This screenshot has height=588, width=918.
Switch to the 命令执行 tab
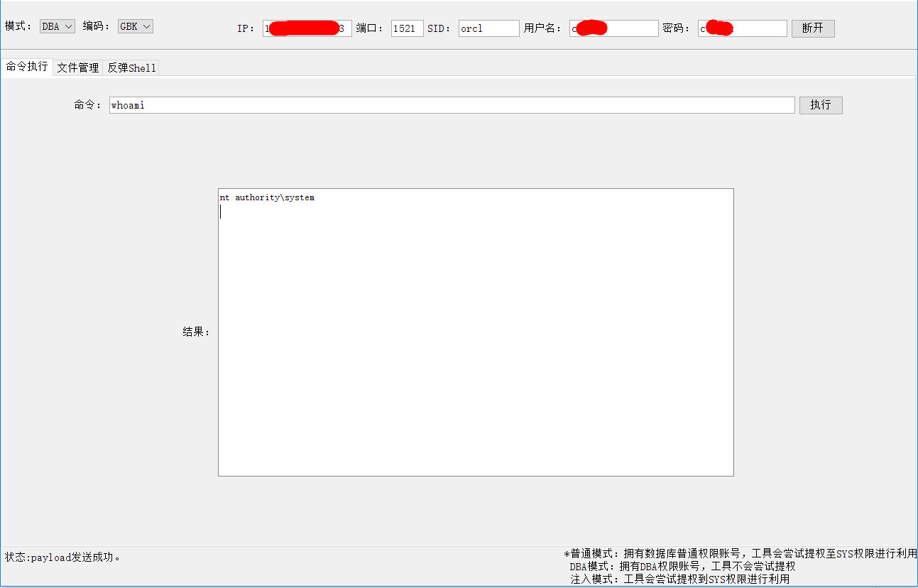tap(27, 67)
